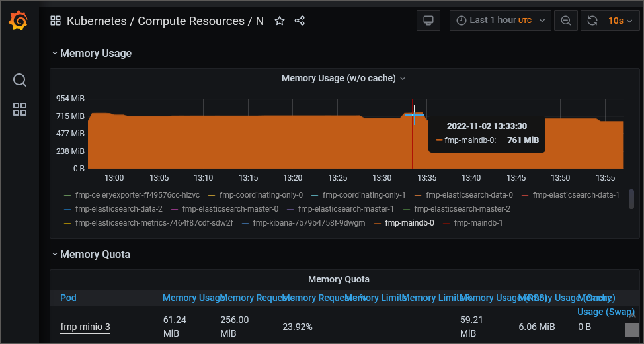Open the dashboard search icon in sidebar

tap(20, 80)
